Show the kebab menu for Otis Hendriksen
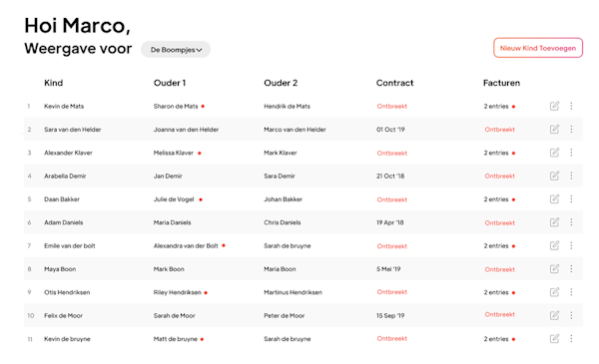 (571, 292)
